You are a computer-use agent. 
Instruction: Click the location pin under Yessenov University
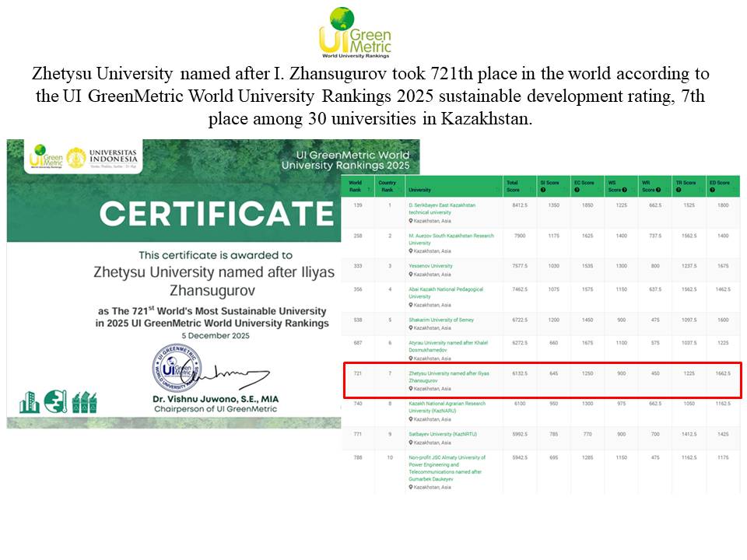411,275
